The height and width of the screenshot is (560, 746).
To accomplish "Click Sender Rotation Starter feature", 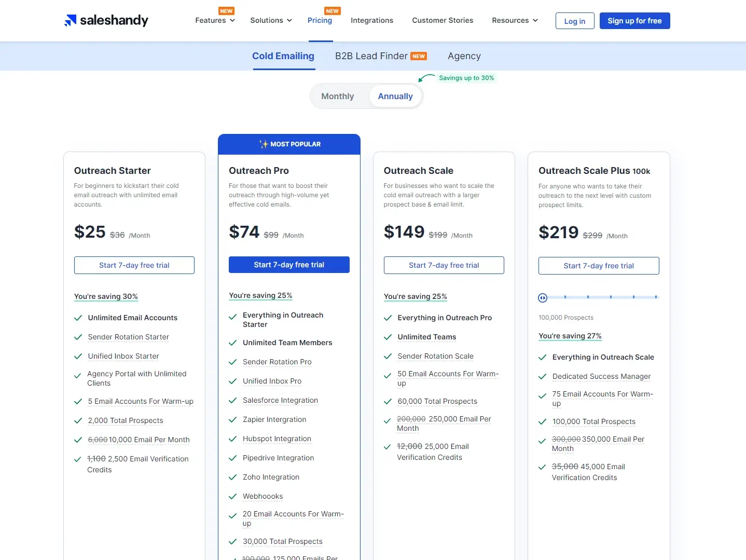I will point(129,337).
